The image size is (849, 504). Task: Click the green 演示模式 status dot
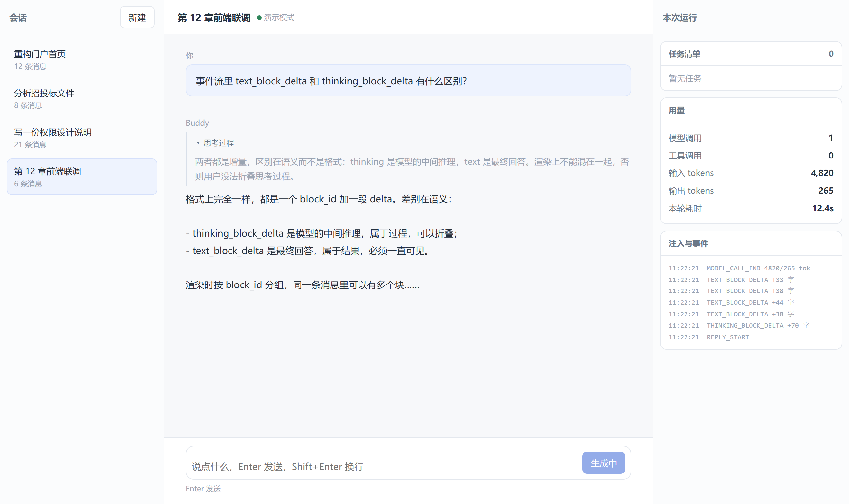click(x=259, y=18)
